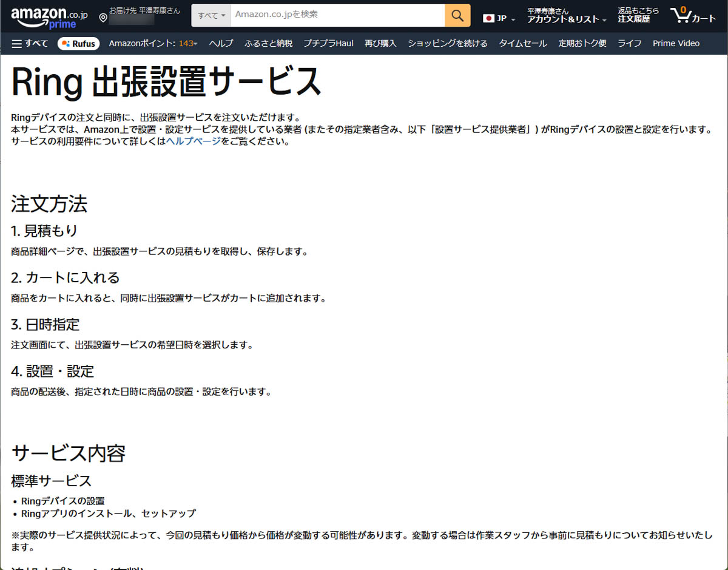This screenshot has width=728, height=570.
Task: Click the 4. 設置・設定 step heading
Action: pyautogui.click(x=52, y=371)
